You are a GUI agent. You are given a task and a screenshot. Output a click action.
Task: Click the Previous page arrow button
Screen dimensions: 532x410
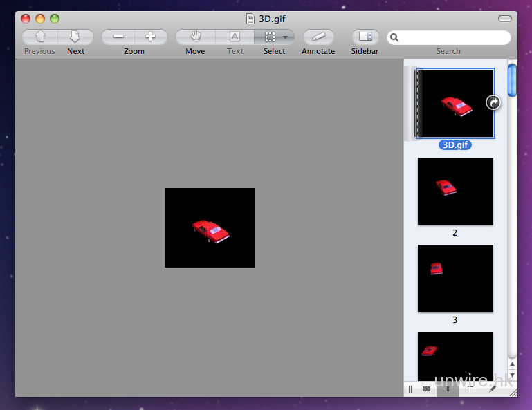point(39,37)
